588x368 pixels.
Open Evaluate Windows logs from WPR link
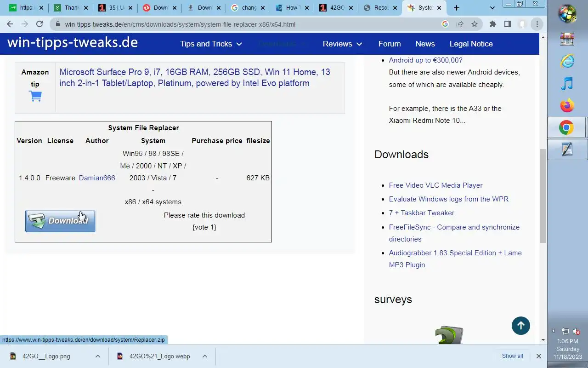pyautogui.click(x=448, y=199)
